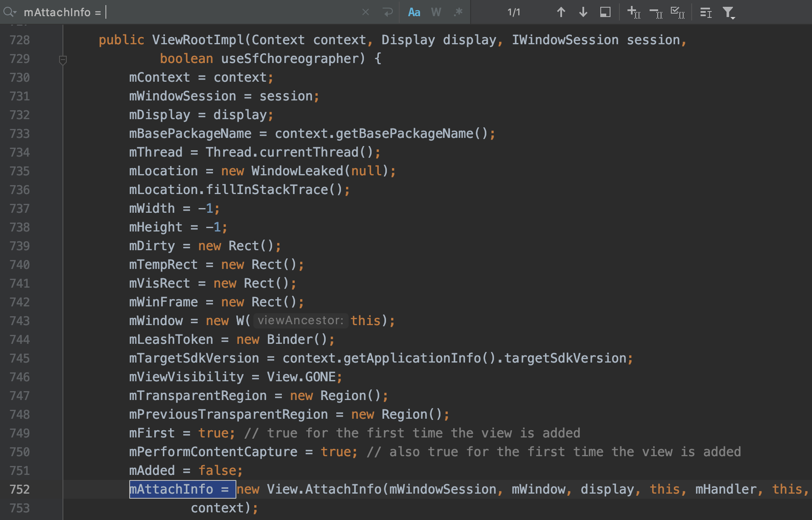Click line number 752 in gutter
Image resolution: width=812 pixels, height=520 pixels.
pyautogui.click(x=20, y=489)
